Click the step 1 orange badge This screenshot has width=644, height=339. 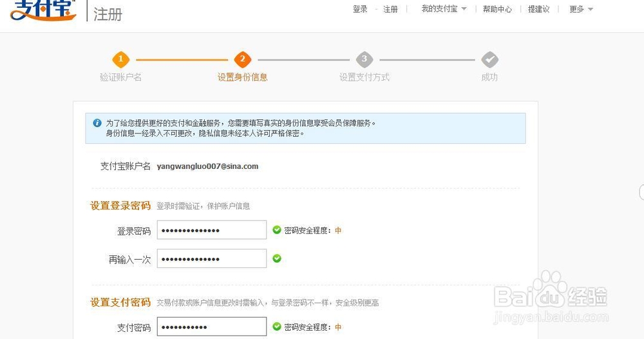point(121,59)
